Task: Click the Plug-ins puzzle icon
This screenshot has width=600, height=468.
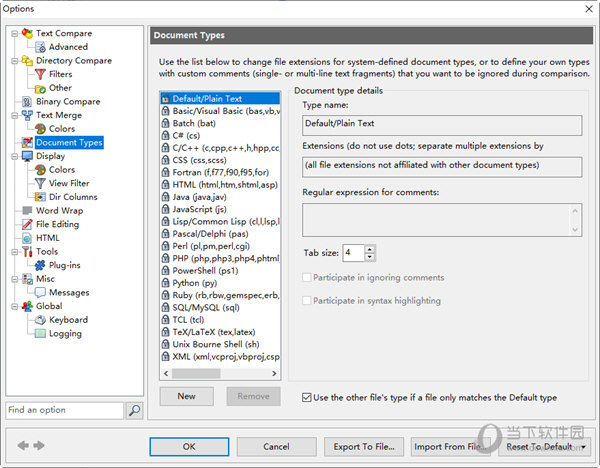Action: coord(40,265)
